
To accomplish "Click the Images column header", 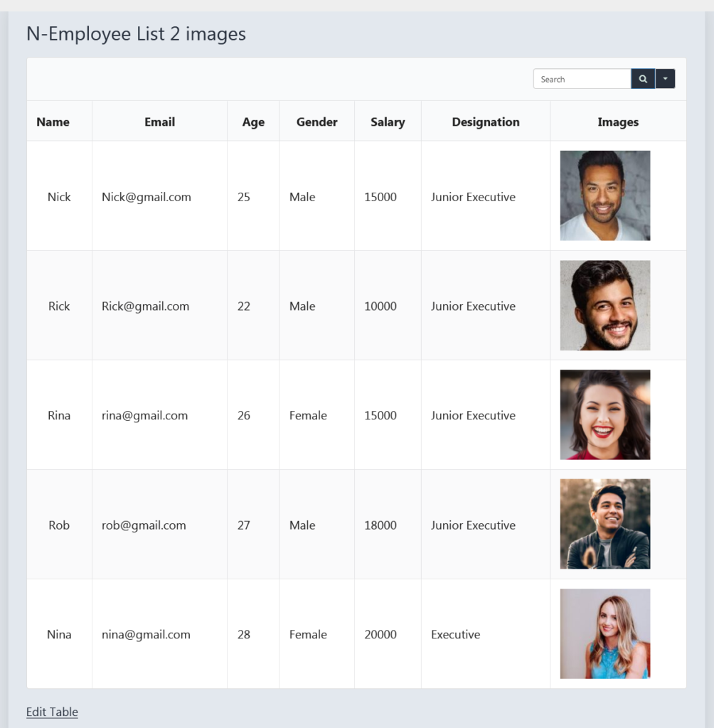I will tap(618, 122).
